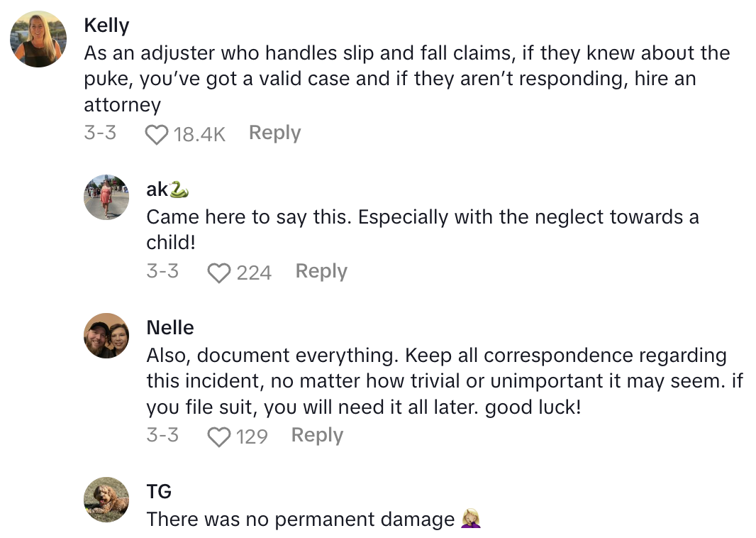Reply to Nelle's document everything comment
Image resolution: width=756 pixels, height=538 pixels.
coord(317,435)
